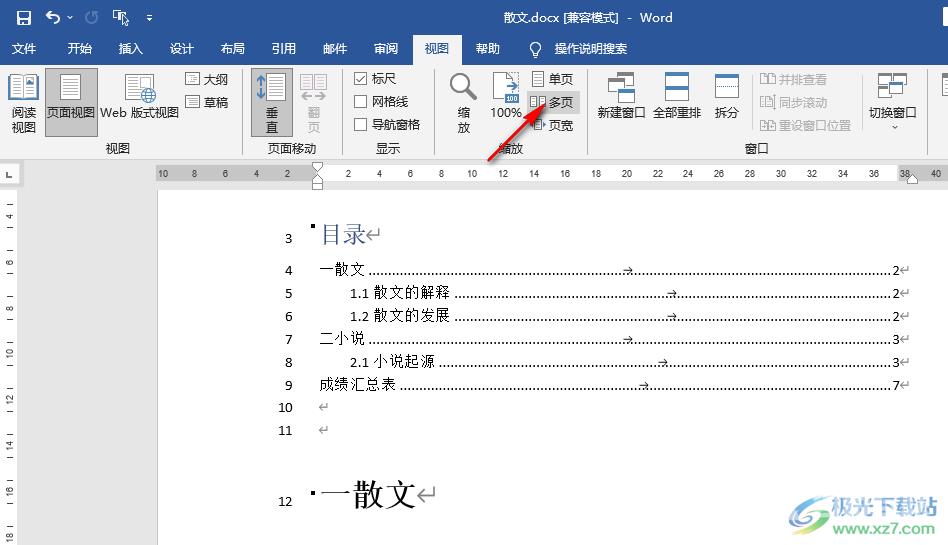
Task: Toggle touch/mouse mode icon
Action: pyautogui.click(x=120, y=18)
